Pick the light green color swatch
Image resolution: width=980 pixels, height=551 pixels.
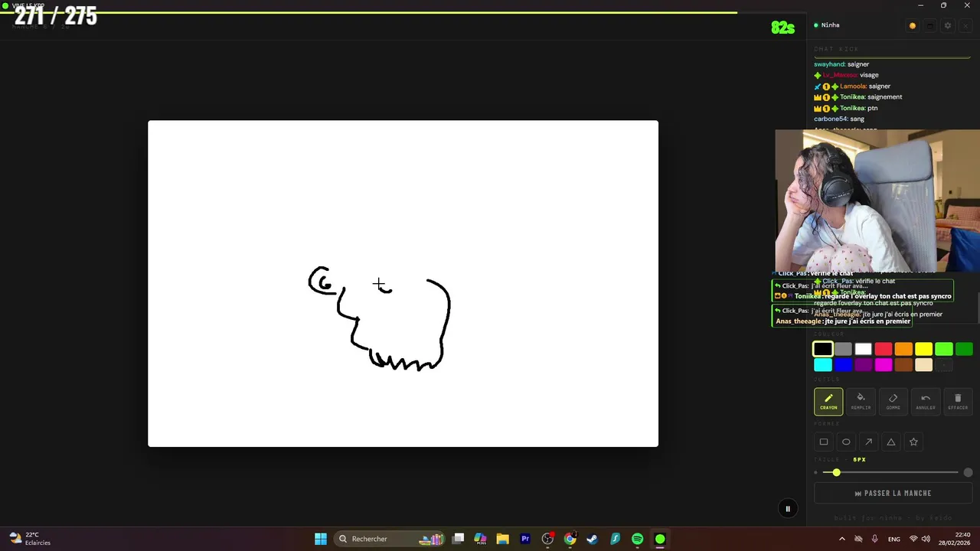(x=944, y=349)
